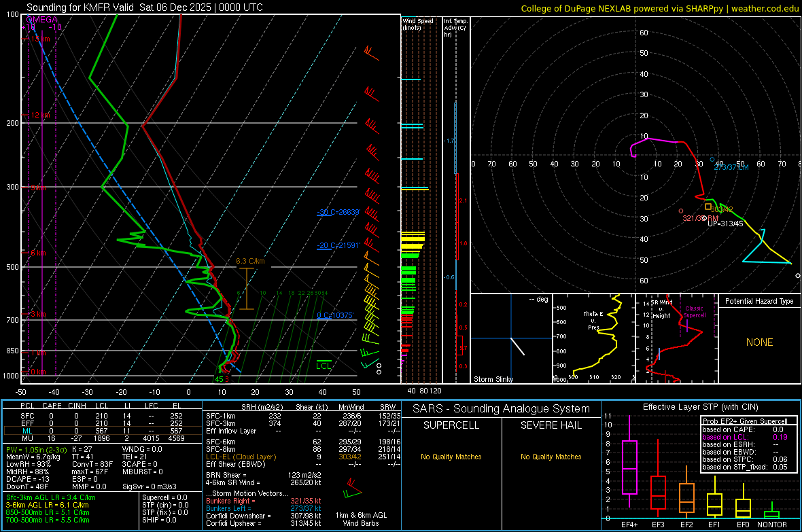
Task: Select the Prob EF2+ Given Supercell header
Action: point(745,421)
